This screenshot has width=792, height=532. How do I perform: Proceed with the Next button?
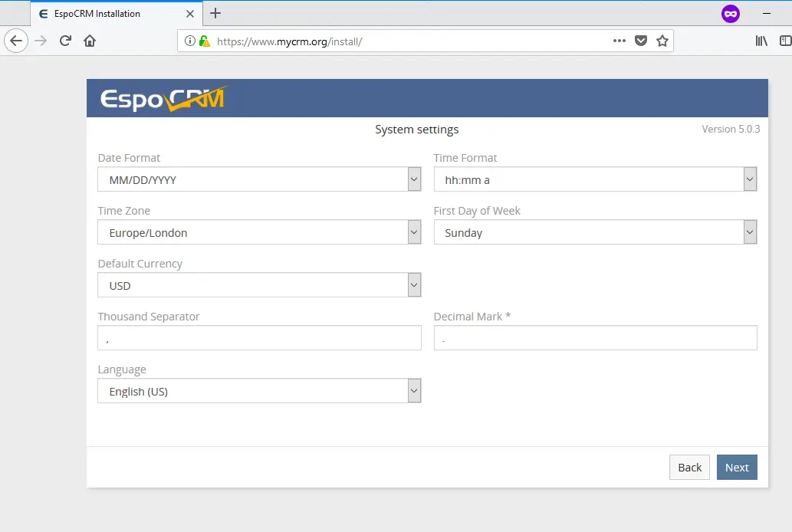tap(737, 468)
